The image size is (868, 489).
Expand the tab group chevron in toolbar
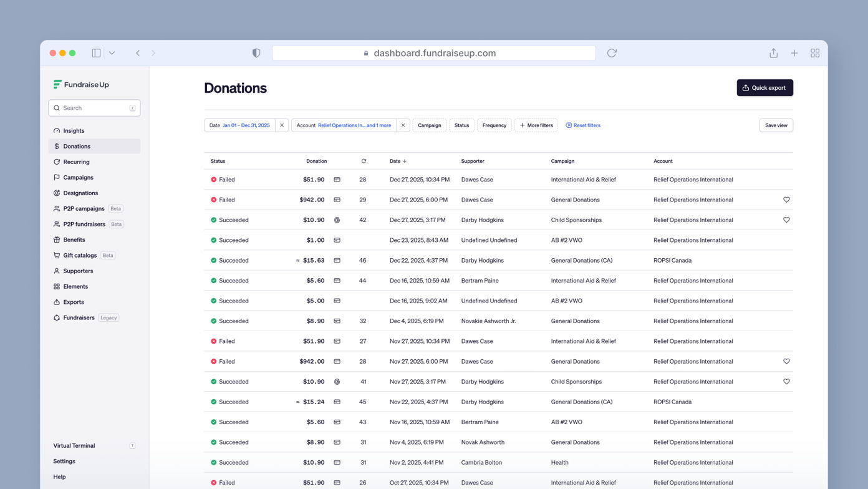point(112,53)
